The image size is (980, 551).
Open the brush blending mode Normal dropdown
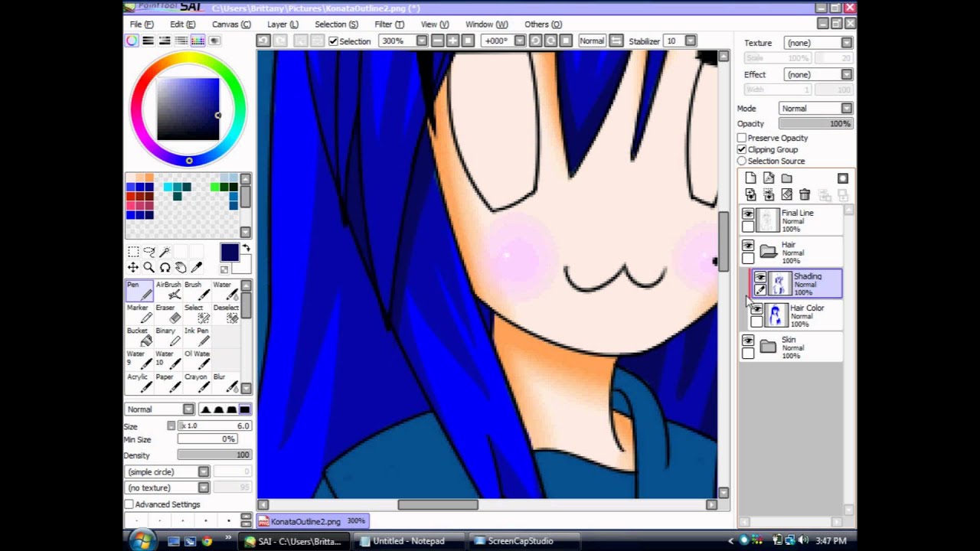(188, 409)
